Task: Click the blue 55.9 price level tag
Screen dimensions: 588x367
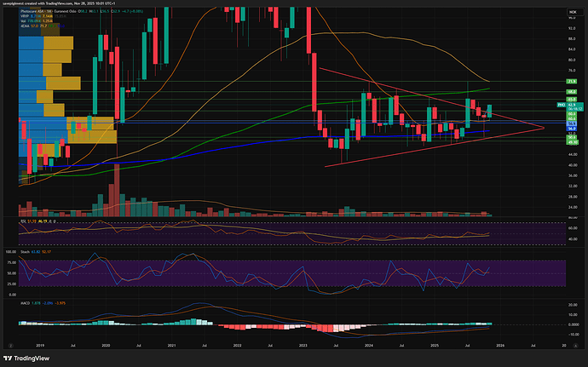Action: click(573, 123)
